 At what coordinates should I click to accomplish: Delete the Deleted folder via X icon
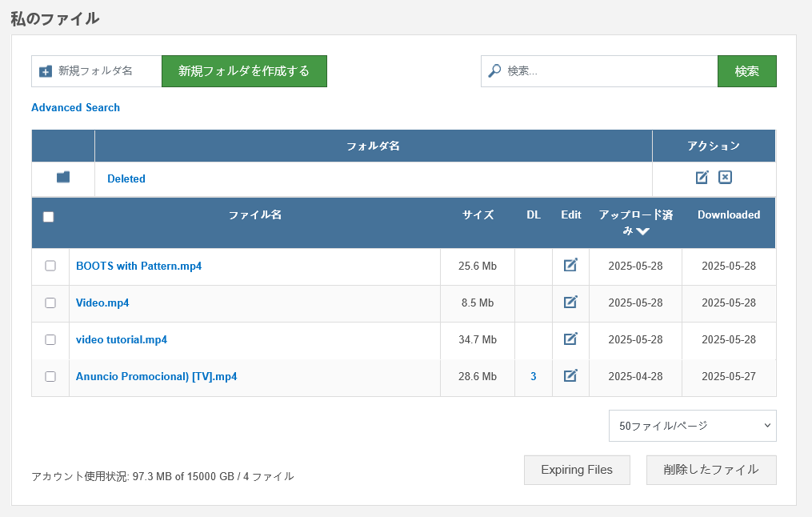point(725,177)
